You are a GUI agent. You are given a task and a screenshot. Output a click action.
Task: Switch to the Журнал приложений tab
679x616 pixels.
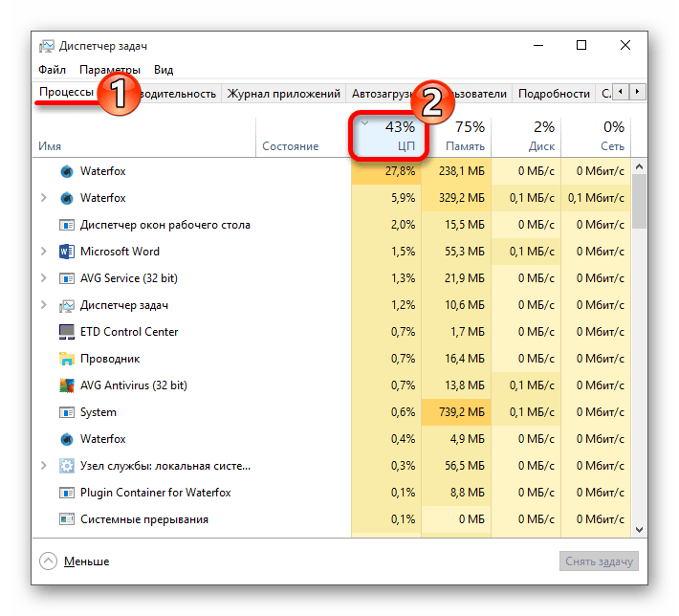click(x=284, y=94)
